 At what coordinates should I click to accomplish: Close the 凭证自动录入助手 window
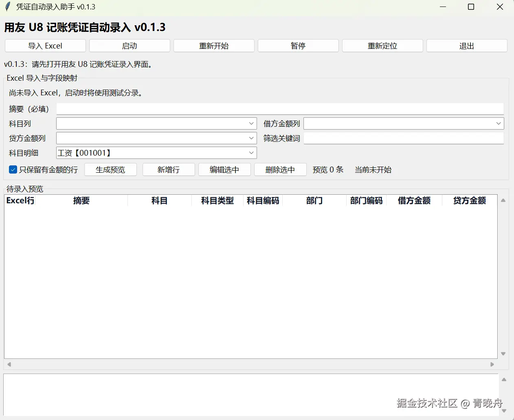point(500,7)
